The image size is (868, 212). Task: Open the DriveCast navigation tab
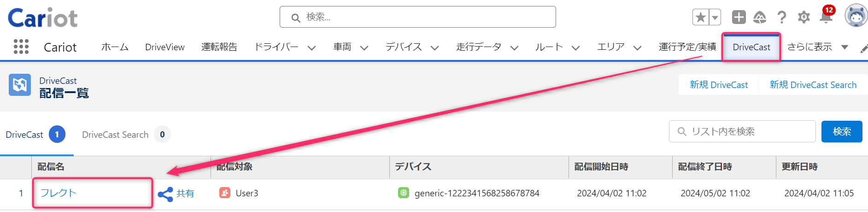(x=751, y=47)
